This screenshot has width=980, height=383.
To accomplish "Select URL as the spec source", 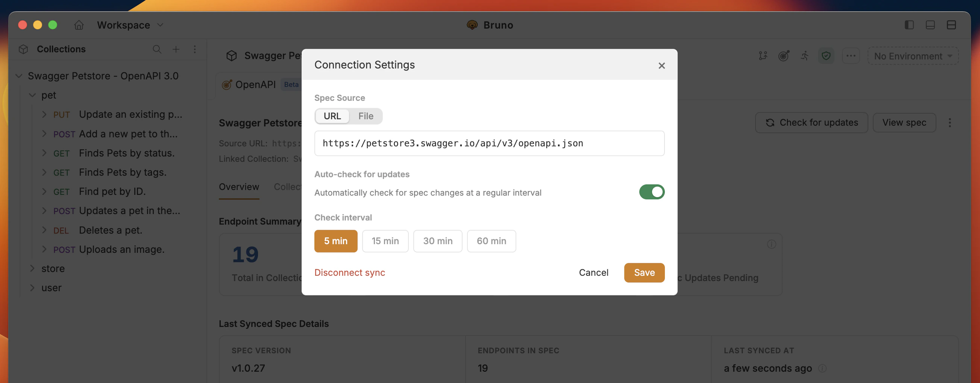I will coord(332,116).
